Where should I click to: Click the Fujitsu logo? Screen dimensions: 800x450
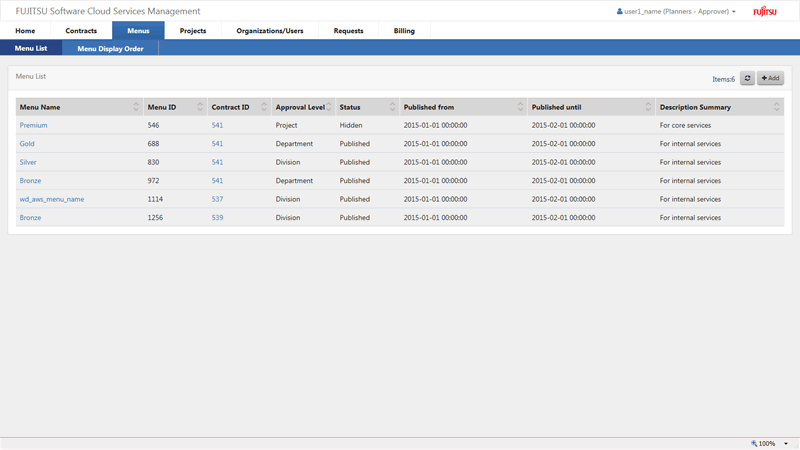[765, 11]
